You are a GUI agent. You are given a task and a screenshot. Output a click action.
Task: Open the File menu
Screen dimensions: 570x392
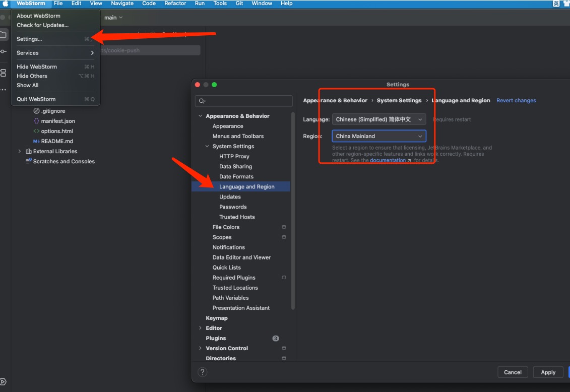58,3
